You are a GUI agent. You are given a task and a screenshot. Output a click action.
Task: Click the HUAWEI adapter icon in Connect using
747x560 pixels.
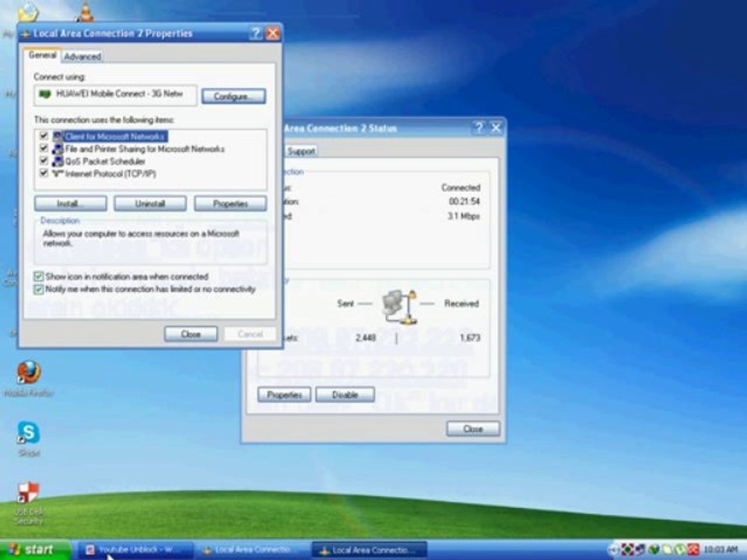tap(45, 94)
